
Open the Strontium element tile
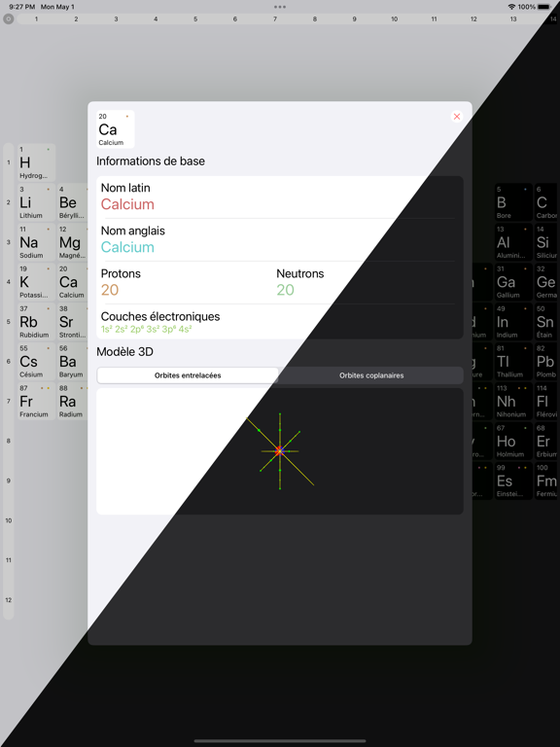(x=72, y=322)
